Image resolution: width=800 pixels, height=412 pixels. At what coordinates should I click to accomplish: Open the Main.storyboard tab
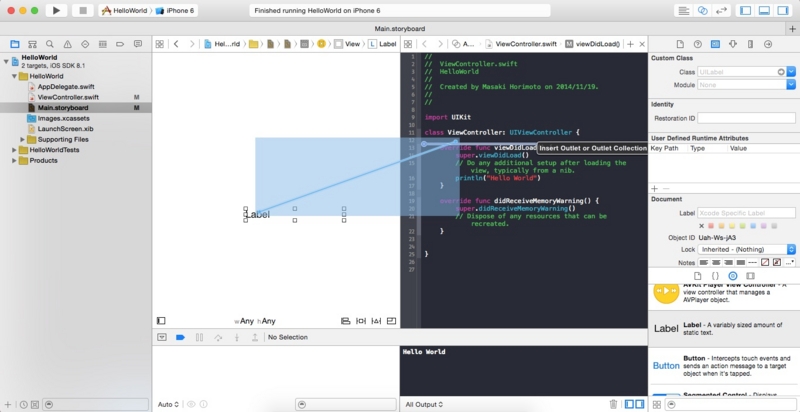point(399,29)
